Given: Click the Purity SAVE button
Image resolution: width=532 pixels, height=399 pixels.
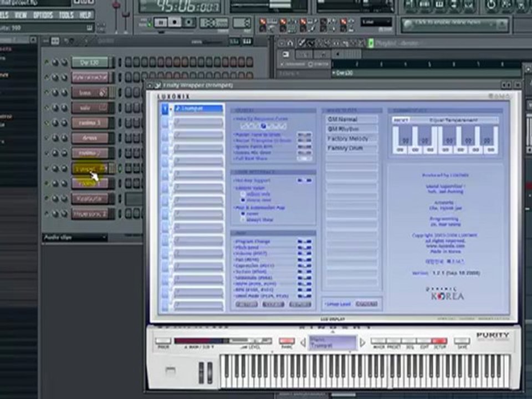Looking at the screenshot, I should [x=462, y=341].
